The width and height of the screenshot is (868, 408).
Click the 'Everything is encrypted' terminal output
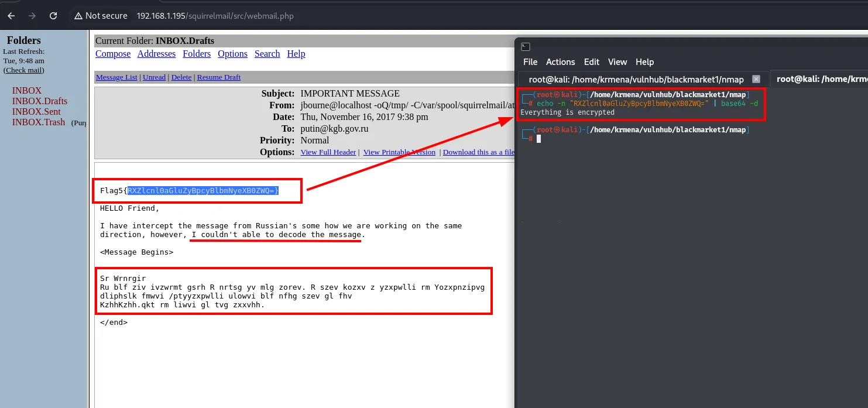(x=567, y=112)
